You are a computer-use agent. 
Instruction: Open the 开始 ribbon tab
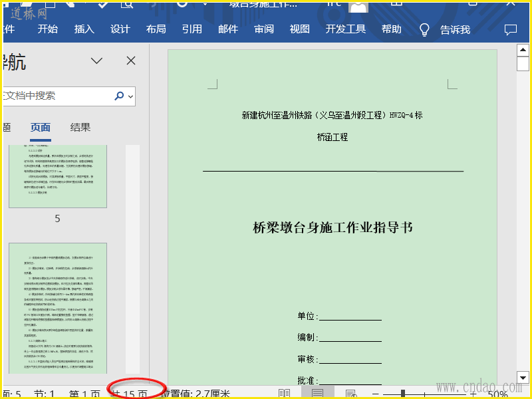pyautogui.click(x=47, y=29)
